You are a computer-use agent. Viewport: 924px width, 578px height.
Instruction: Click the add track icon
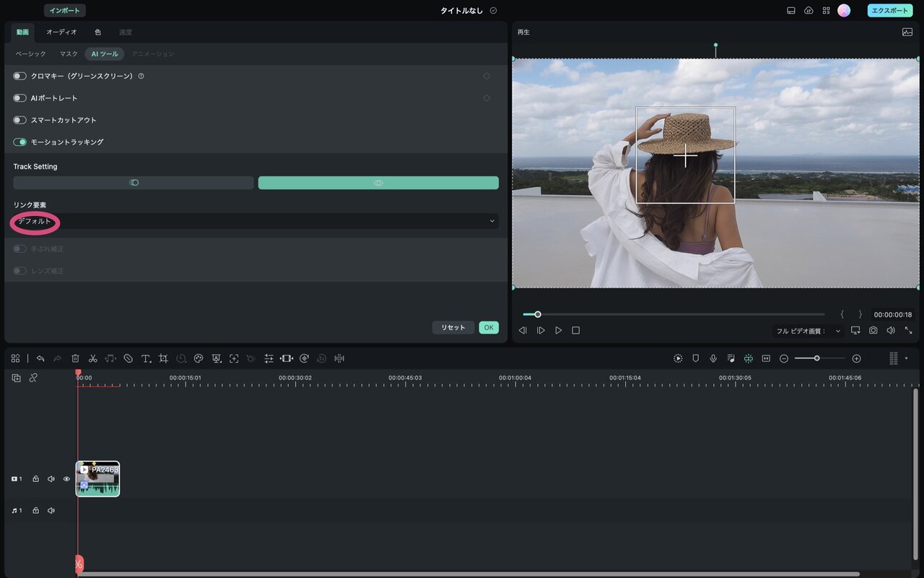point(16,378)
